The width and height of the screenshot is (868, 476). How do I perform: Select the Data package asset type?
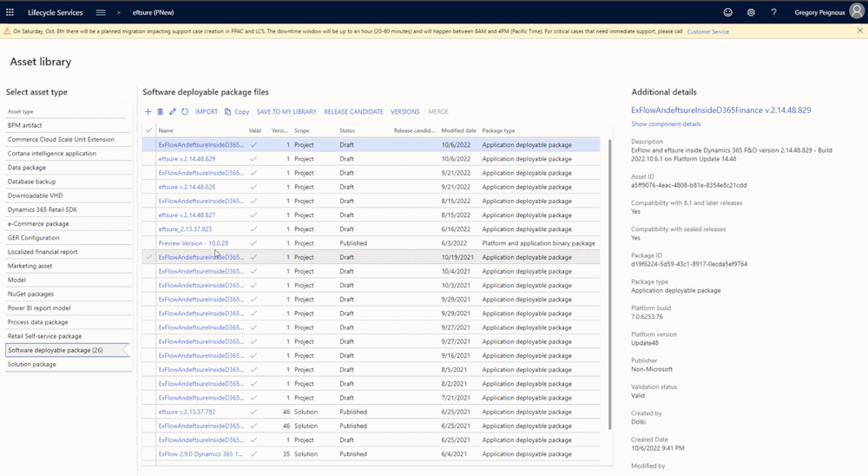click(69, 168)
